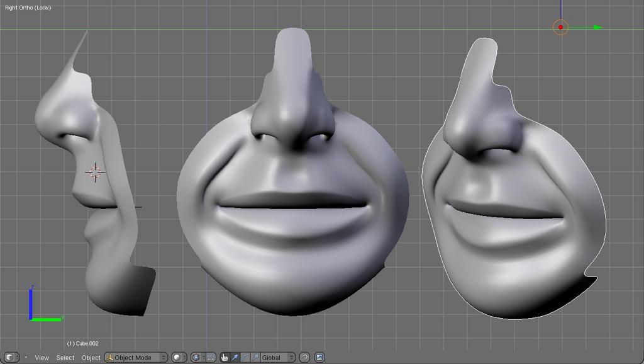Click the green manipulator axis arrow
Viewport: 644px width, 364px height.
click(x=597, y=27)
